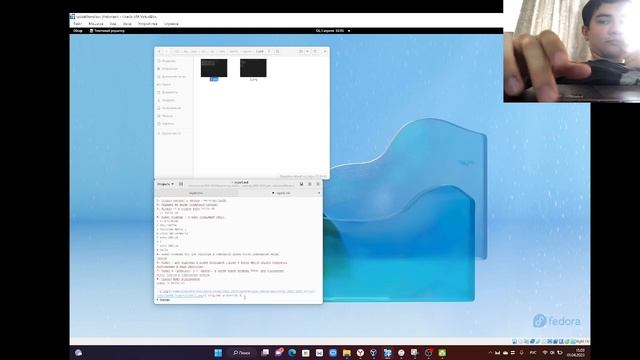This screenshot has height=360, width=640.
Task: Select Домашняя папка in the sidebar
Action: [173, 76]
